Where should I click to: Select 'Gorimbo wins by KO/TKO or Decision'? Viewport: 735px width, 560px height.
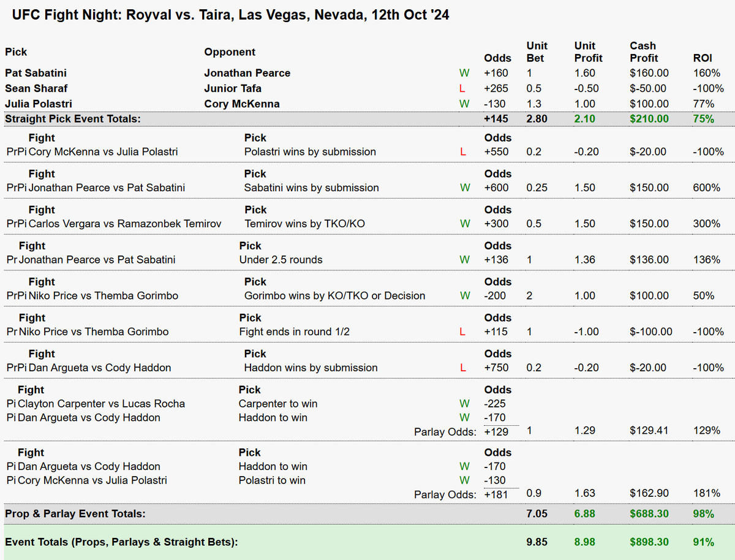pyautogui.click(x=334, y=295)
